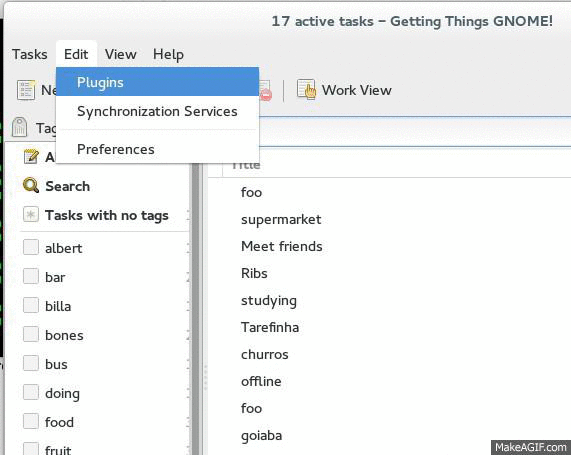Choose Synchronization Services menu entry

pos(157,111)
